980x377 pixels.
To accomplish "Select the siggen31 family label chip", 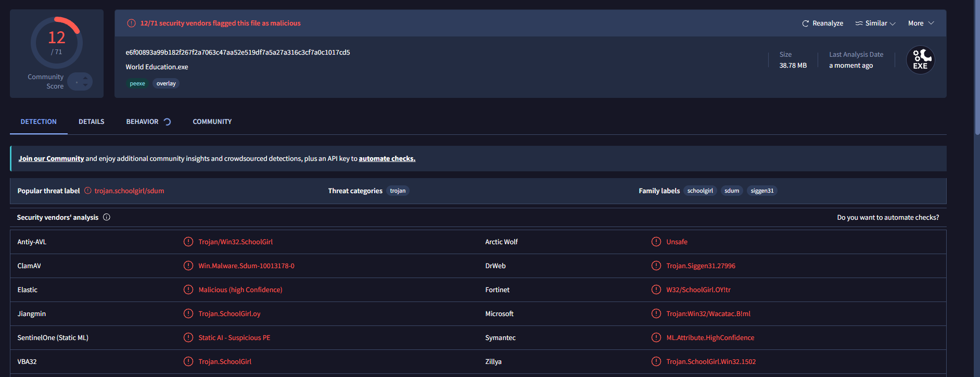I will 762,191.
